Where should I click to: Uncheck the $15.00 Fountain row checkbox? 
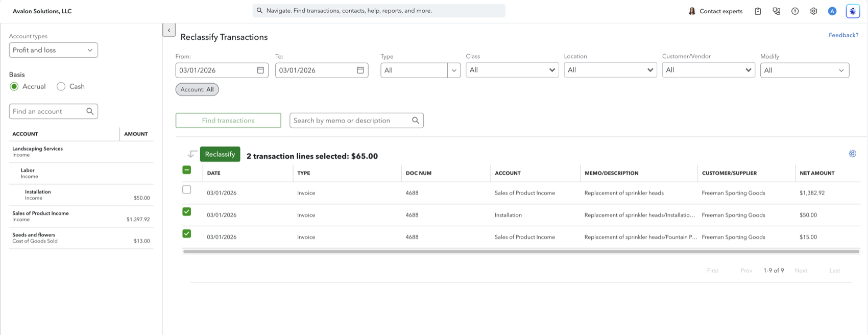click(187, 233)
